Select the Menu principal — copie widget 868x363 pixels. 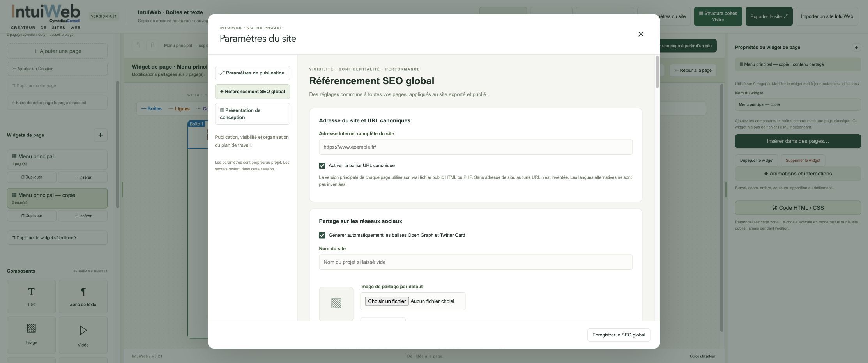(x=57, y=198)
